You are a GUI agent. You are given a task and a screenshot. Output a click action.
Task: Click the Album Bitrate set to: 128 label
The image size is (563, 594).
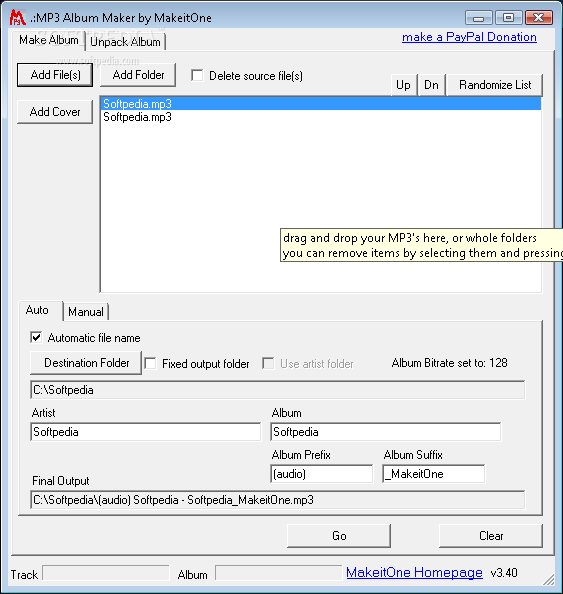coord(449,363)
